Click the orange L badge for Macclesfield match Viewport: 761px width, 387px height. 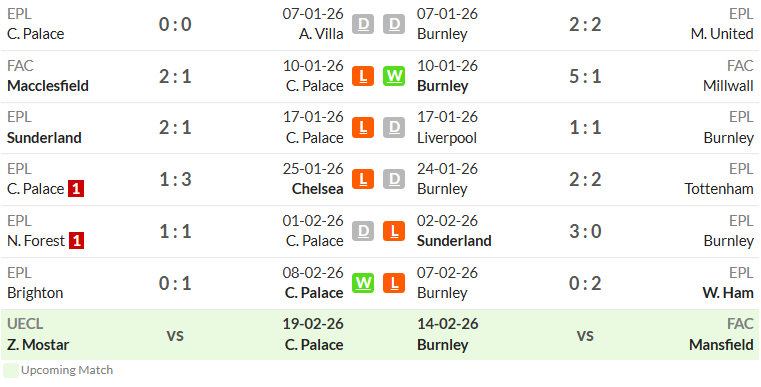(363, 76)
